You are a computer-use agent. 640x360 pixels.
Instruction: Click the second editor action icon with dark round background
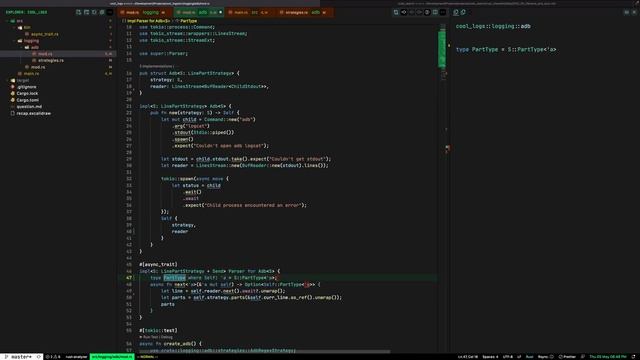click(404, 12)
